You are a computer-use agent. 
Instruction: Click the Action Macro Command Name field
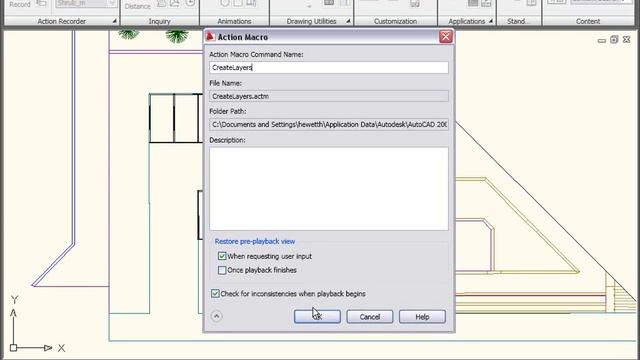[x=329, y=68]
